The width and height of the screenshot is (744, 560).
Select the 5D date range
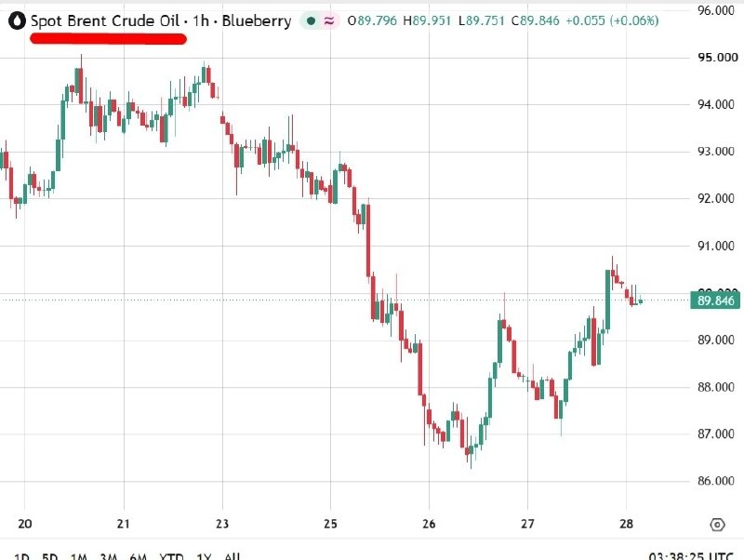(50, 556)
